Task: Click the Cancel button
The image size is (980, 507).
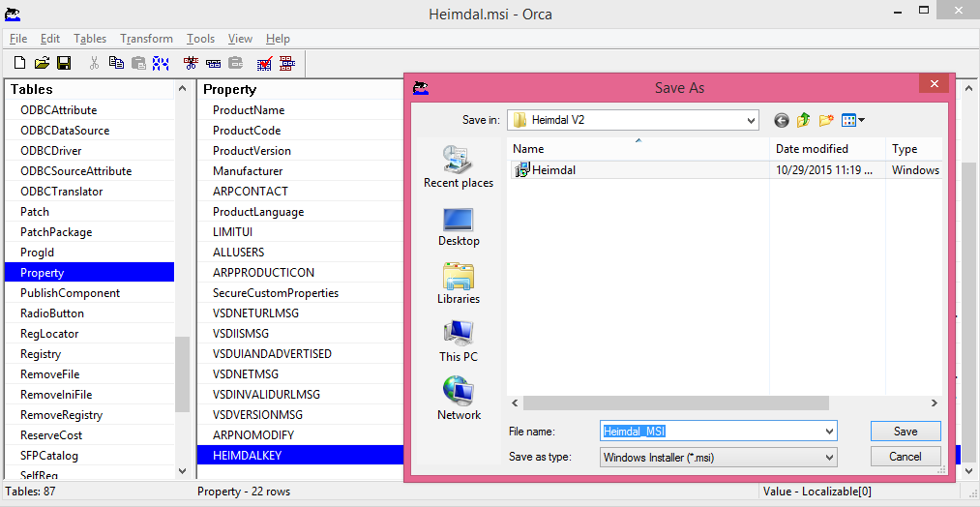Action: 905,457
